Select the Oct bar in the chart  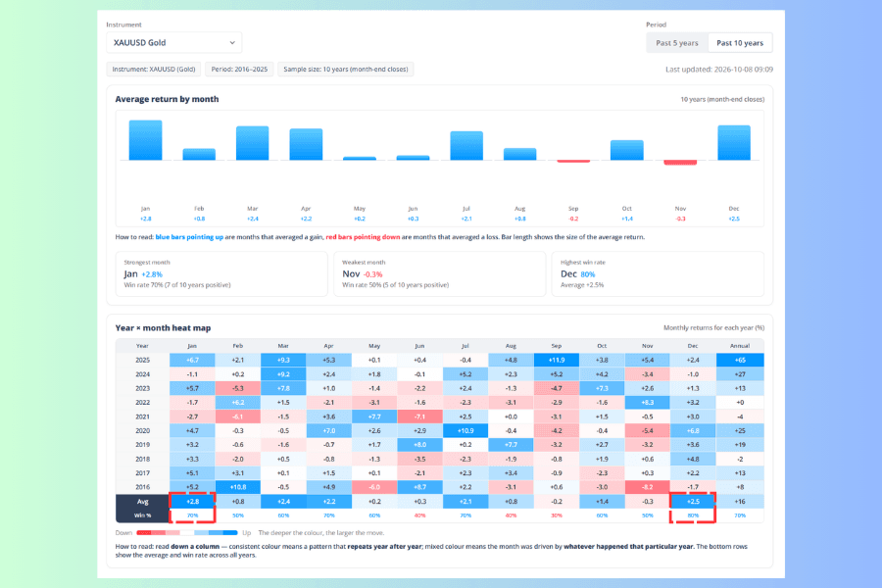[x=626, y=150]
